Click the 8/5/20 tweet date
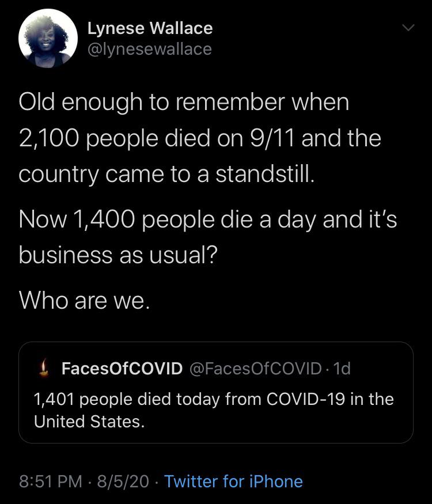Screen dimensions: 432x504 (x=123, y=482)
